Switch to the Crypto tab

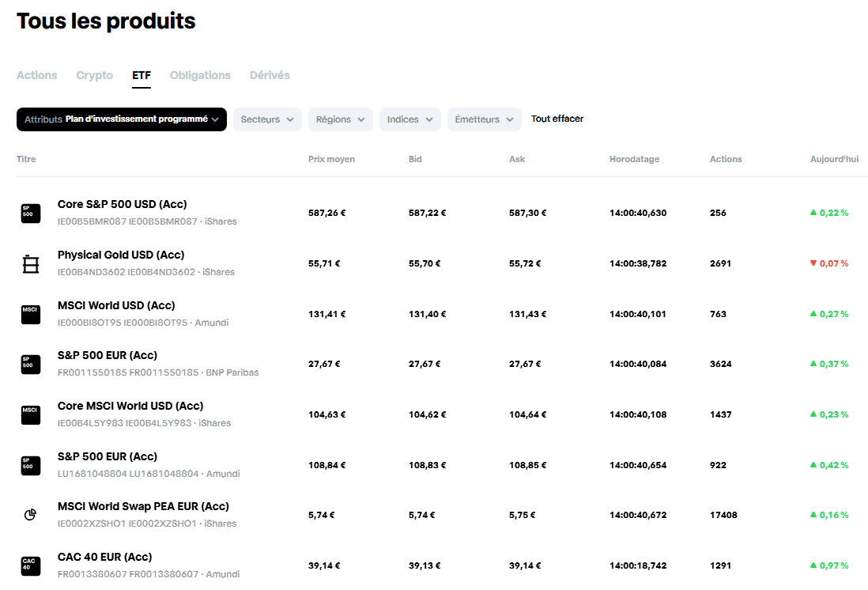[94, 75]
